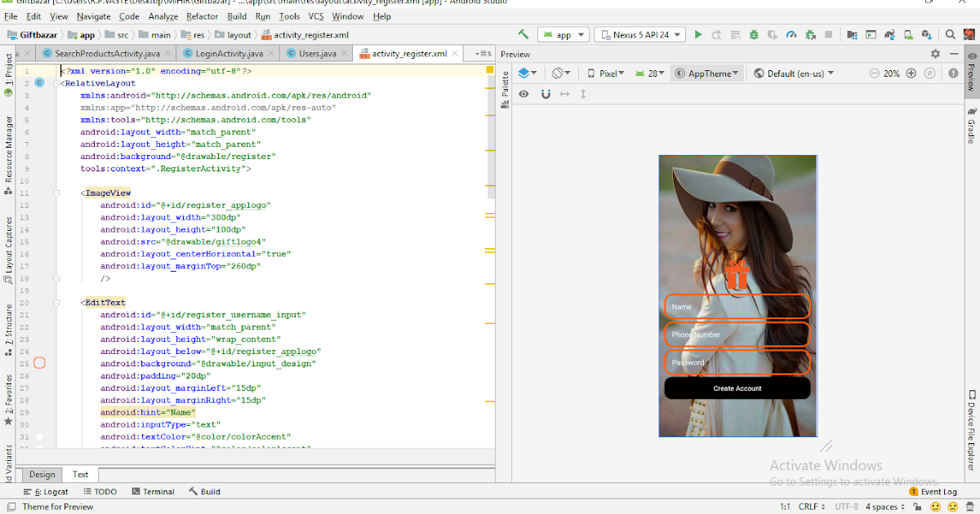Open the Refactor menu
980x514 pixels.
202,16
